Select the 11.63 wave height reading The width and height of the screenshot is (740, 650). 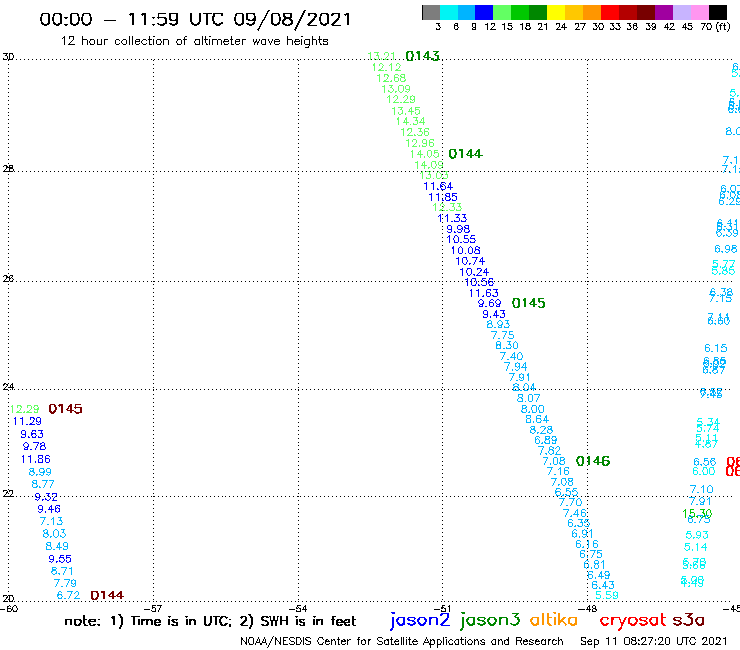pyautogui.click(x=484, y=293)
